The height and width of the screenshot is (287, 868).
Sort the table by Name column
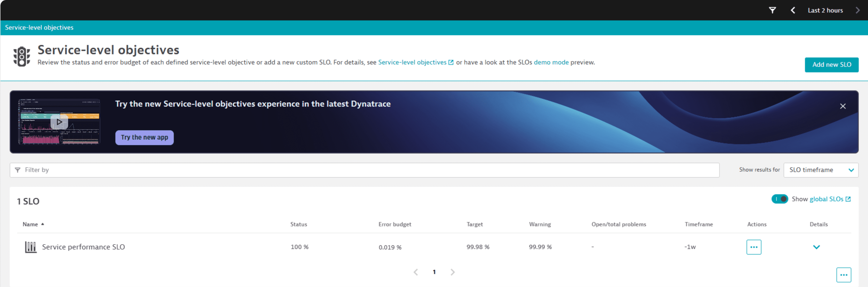pos(33,224)
